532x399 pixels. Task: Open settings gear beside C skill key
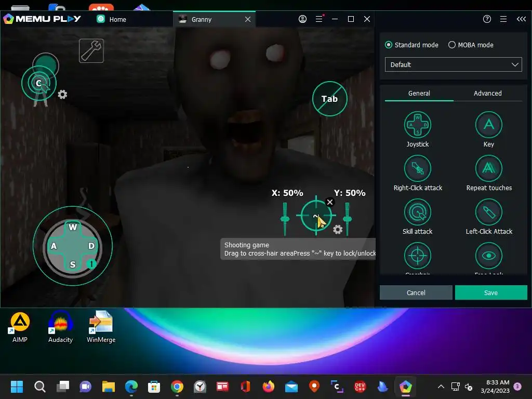pyautogui.click(x=62, y=95)
